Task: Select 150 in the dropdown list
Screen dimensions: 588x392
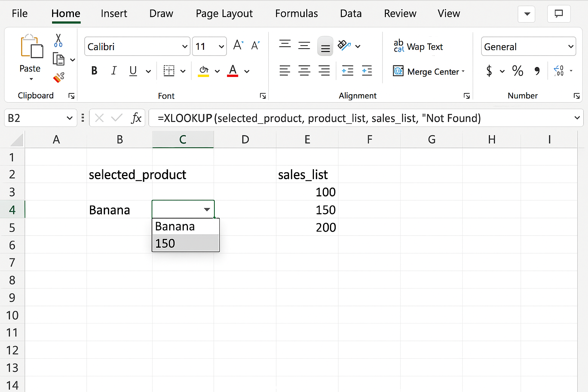Action: (186, 243)
